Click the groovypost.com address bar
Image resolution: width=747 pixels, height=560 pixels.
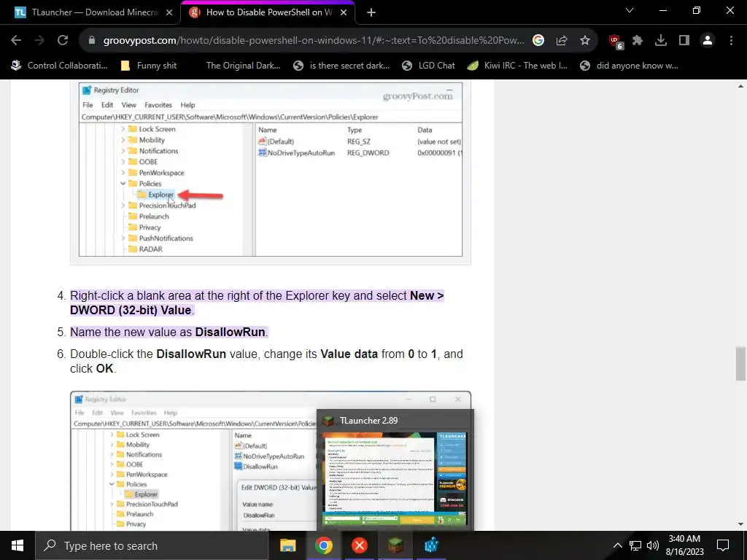[x=314, y=41]
